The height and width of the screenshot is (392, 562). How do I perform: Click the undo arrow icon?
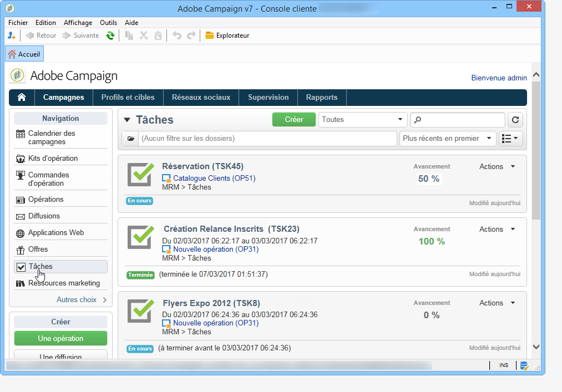177,35
